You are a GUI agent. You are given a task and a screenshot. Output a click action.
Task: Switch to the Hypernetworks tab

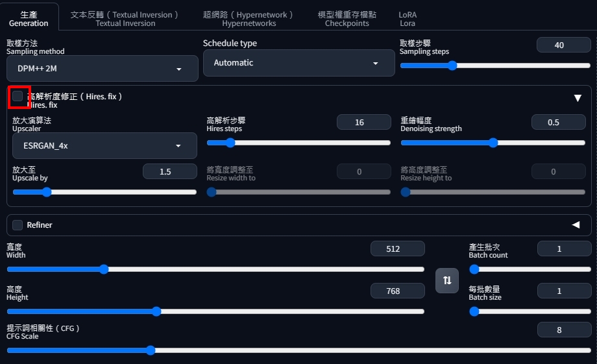click(x=249, y=18)
